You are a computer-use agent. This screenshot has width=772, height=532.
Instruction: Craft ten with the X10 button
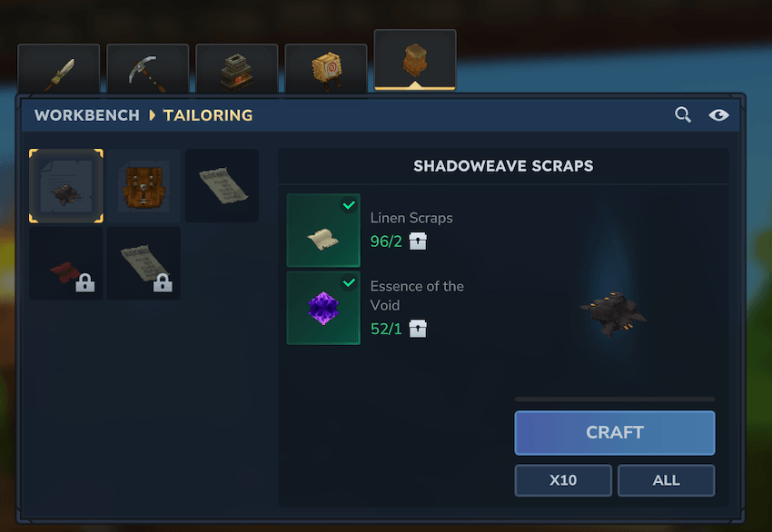(x=563, y=480)
